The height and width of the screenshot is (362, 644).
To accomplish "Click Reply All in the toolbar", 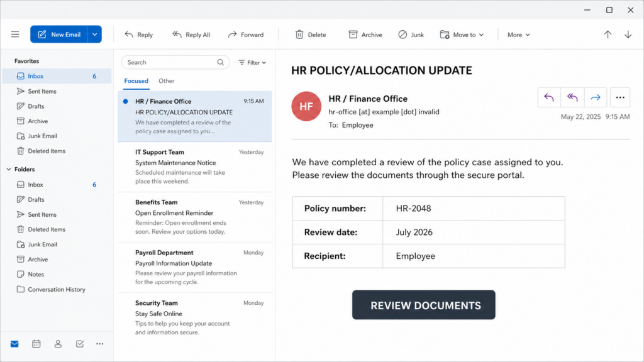I will 191,35.
